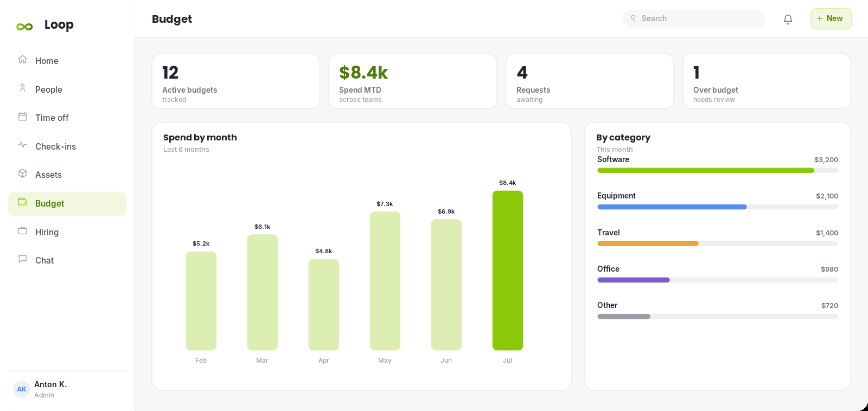The width and height of the screenshot is (868, 411).
Task: Click the magnifier icon in search box
Action: point(633,18)
